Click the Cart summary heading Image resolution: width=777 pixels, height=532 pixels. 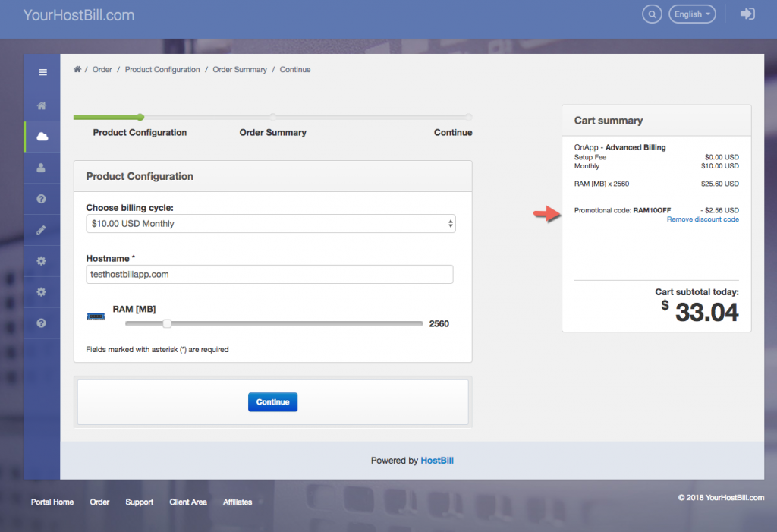(x=609, y=121)
